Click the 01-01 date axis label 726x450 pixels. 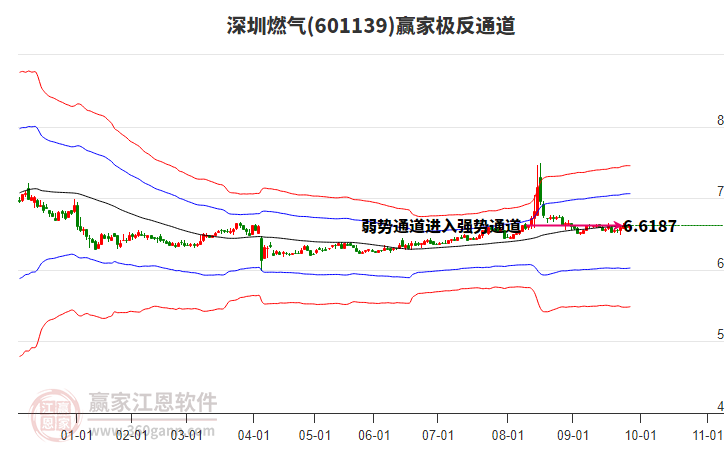click(76, 435)
